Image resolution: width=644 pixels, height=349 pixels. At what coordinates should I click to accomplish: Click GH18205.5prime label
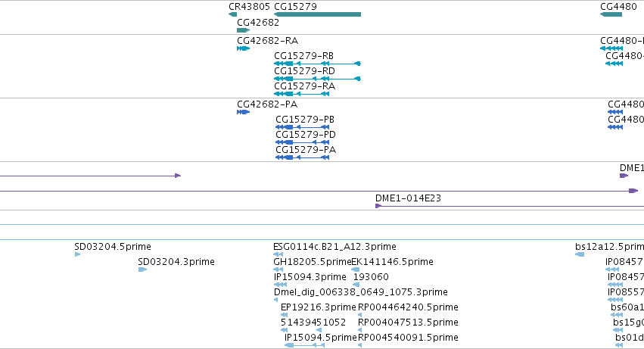click(x=312, y=262)
